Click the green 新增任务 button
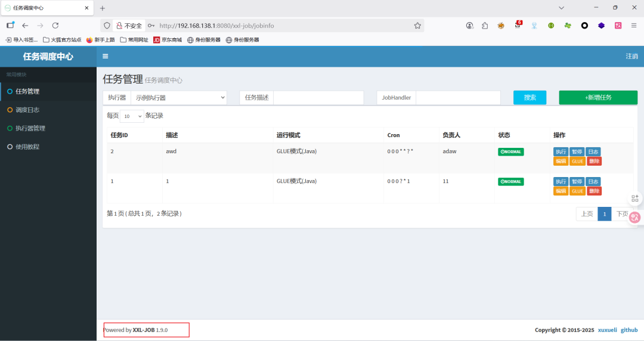Screen dimensions: 644x341 click(x=598, y=97)
